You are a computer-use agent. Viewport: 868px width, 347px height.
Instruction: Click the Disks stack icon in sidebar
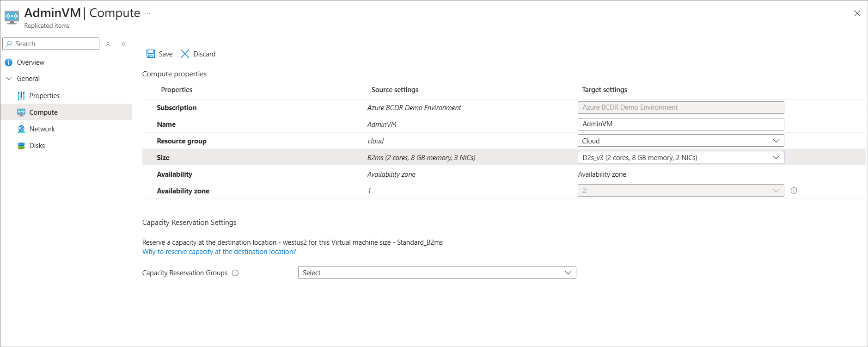(x=21, y=146)
